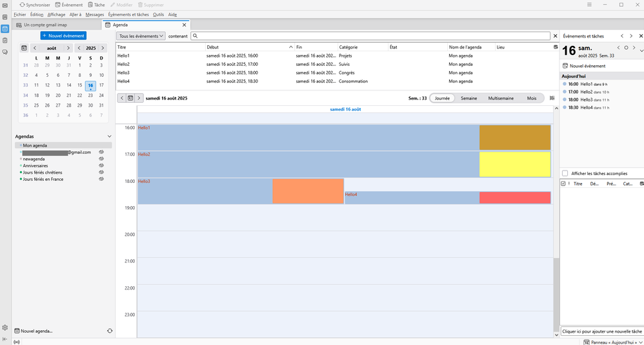The image size is (644, 345).
Task: Switch to the Tasks space icon
Action: pyautogui.click(x=5, y=40)
